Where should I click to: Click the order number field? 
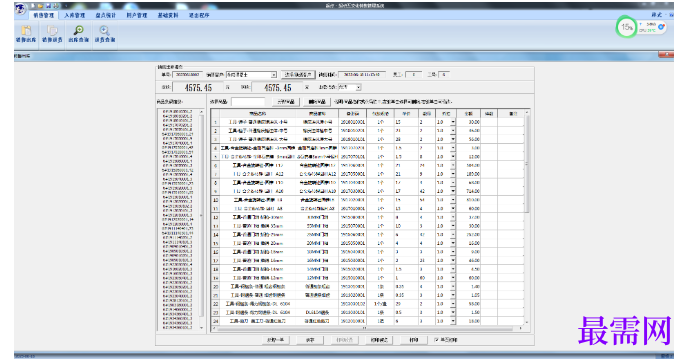[187, 75]
